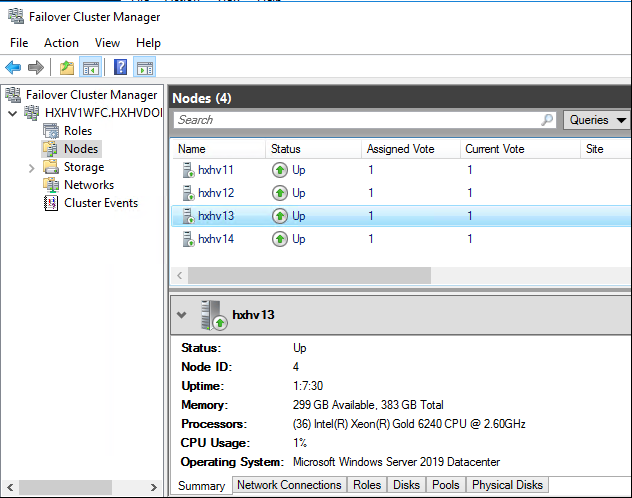Click Operating System value Windows Server 2019
632x498 pixels.
[396, 462]
